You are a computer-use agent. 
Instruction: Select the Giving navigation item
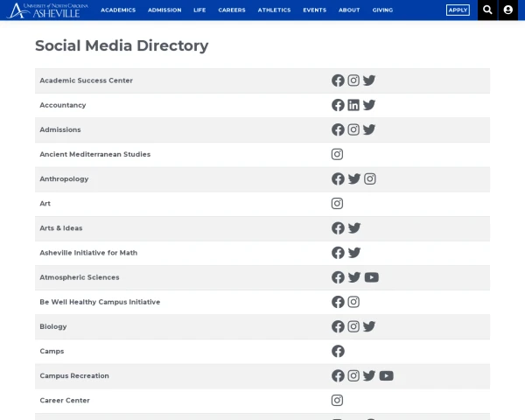(382, 10)
